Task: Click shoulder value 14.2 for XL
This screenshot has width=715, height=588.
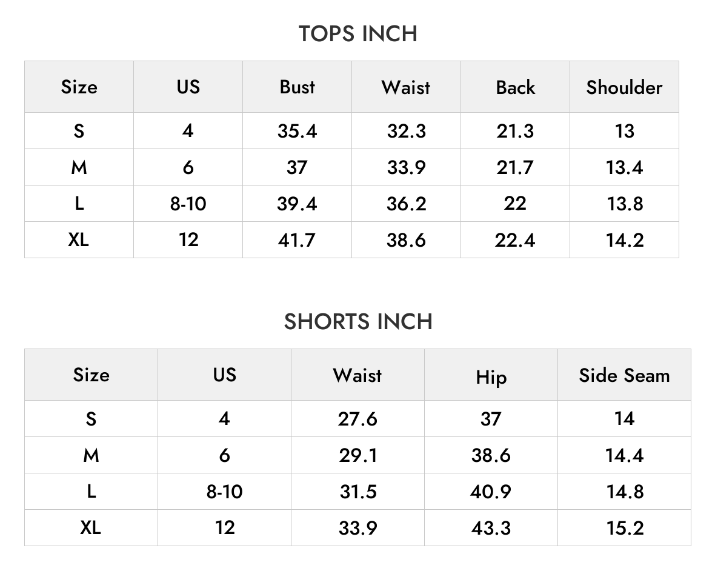Action: [x=624, y=240]
